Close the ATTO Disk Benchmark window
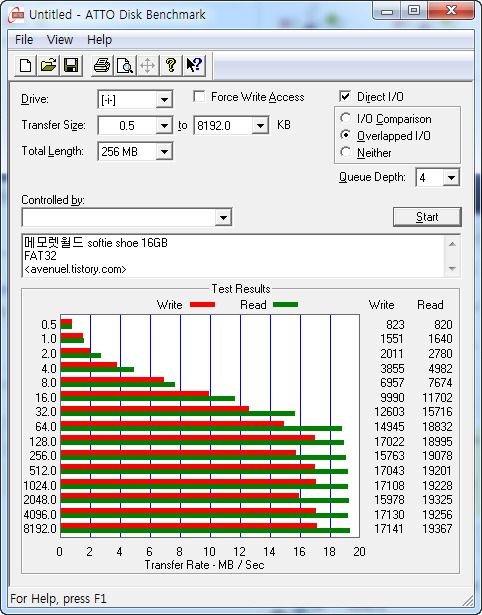482x615 pixels. [451, 11]
